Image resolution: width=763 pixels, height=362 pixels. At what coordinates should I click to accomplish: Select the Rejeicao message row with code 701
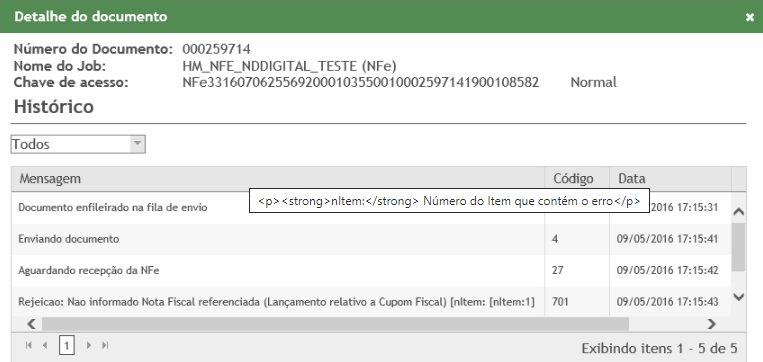(x=371, y=302)
